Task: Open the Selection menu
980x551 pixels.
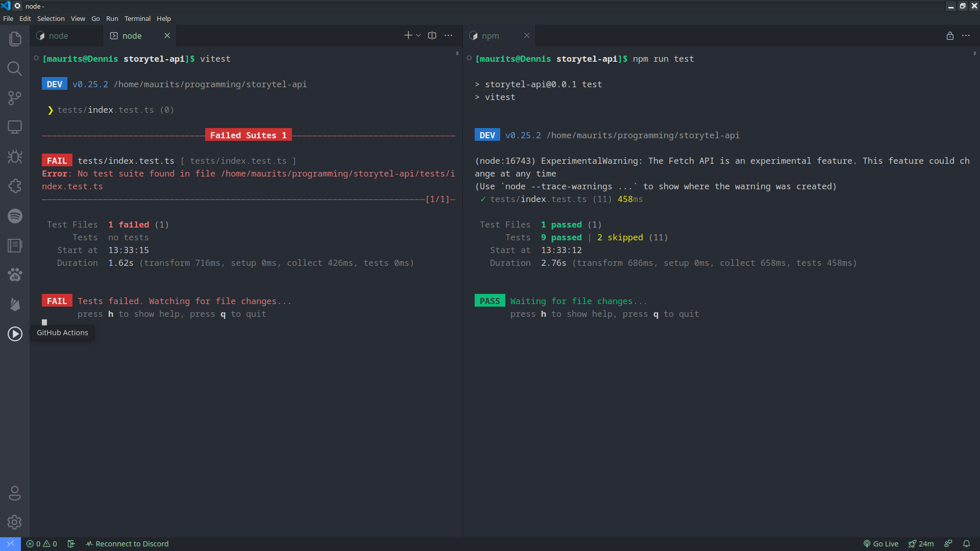Action: 51,18
